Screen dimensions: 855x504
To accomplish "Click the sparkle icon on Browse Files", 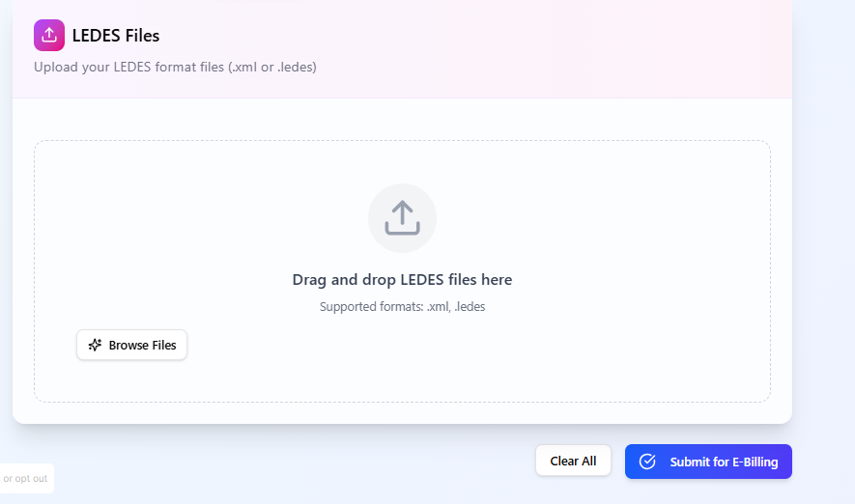I will [95, 345].
